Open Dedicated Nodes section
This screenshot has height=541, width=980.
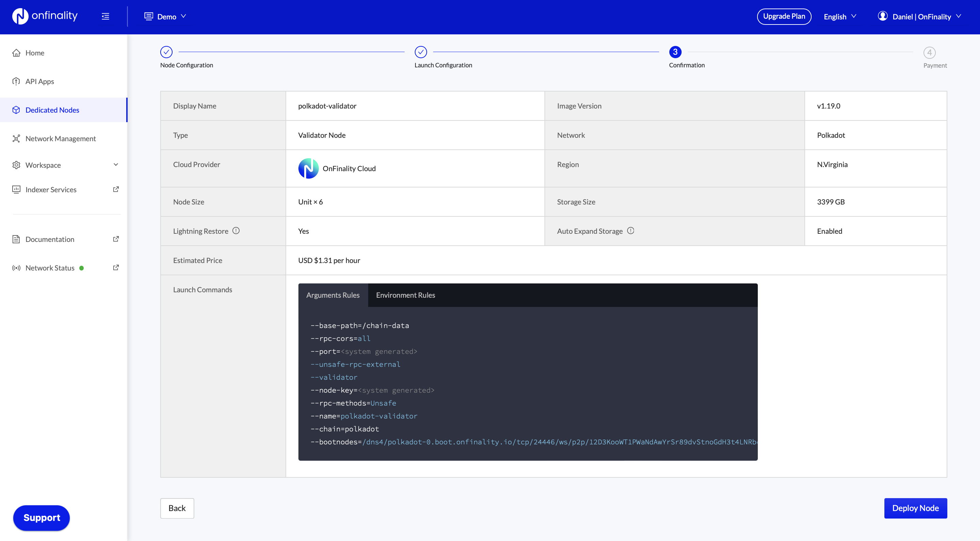coord(52,110)
